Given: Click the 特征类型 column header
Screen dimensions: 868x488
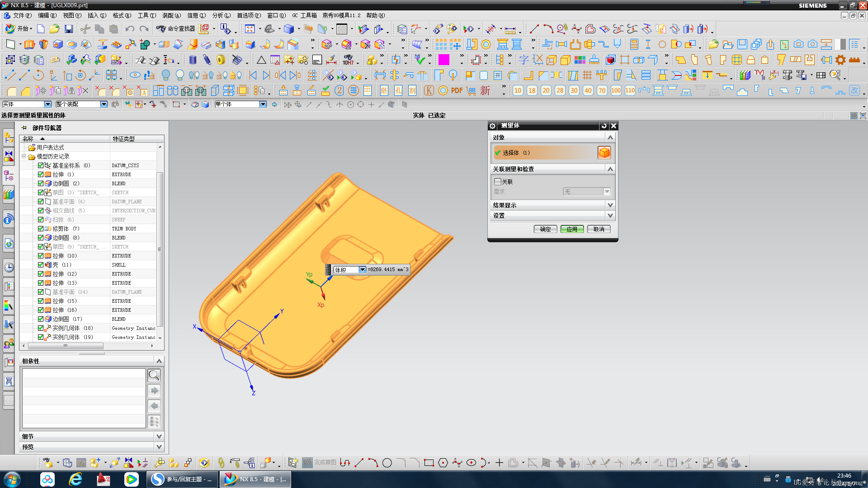Looking at the screenshot, I should [137, 139].
